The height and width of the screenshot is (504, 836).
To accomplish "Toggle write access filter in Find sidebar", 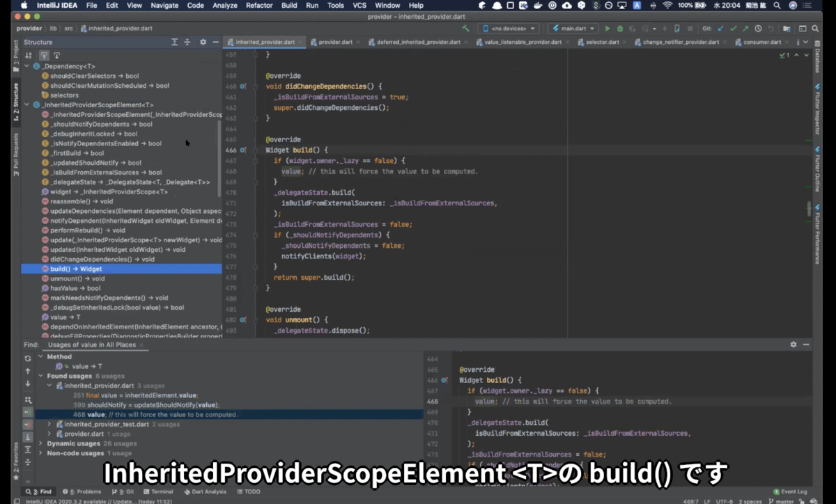I will click(28, 424).
